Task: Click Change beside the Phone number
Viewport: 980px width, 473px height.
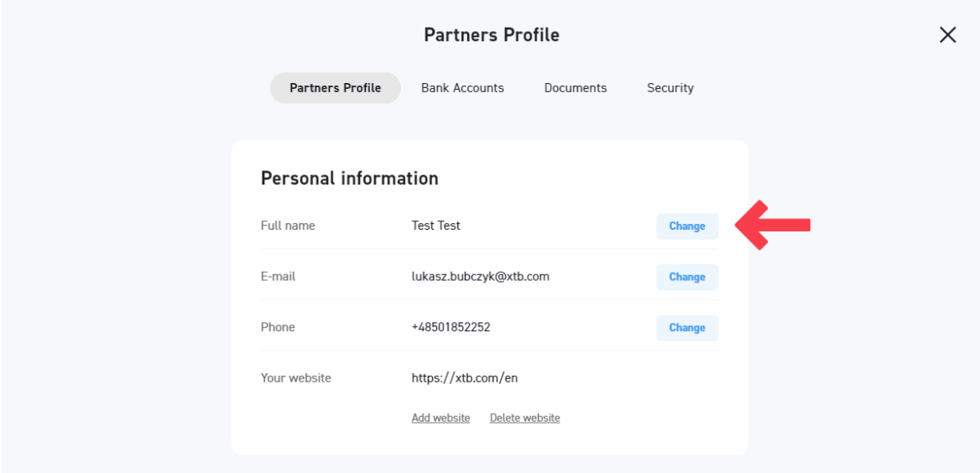Action: coord(686,328)
